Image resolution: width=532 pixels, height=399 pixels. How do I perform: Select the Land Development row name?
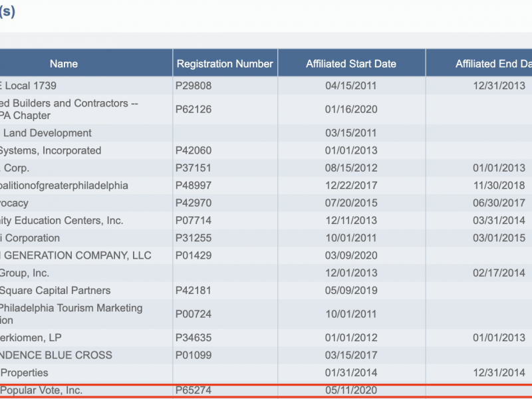point(47,133)
